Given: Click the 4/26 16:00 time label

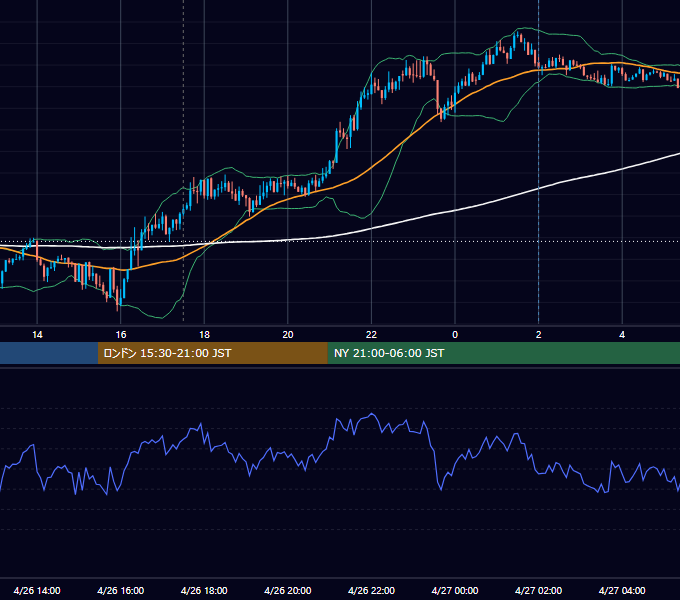Looking at the screenshot, I should tap(121, 590).
